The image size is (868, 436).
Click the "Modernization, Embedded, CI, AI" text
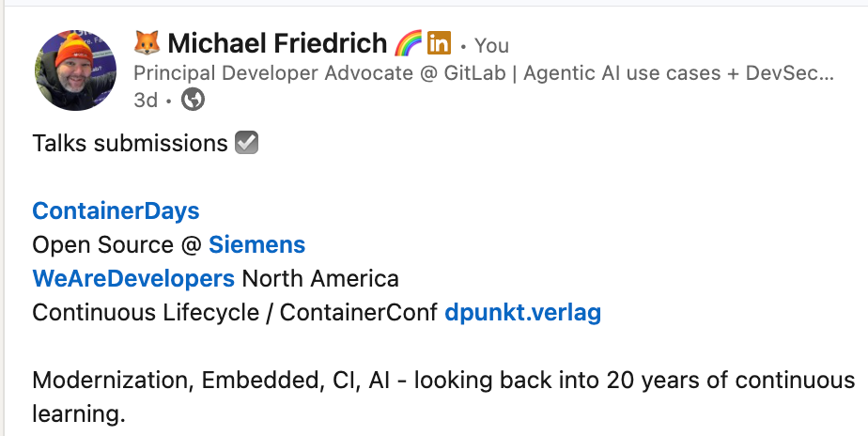click(x=216, y=381)
